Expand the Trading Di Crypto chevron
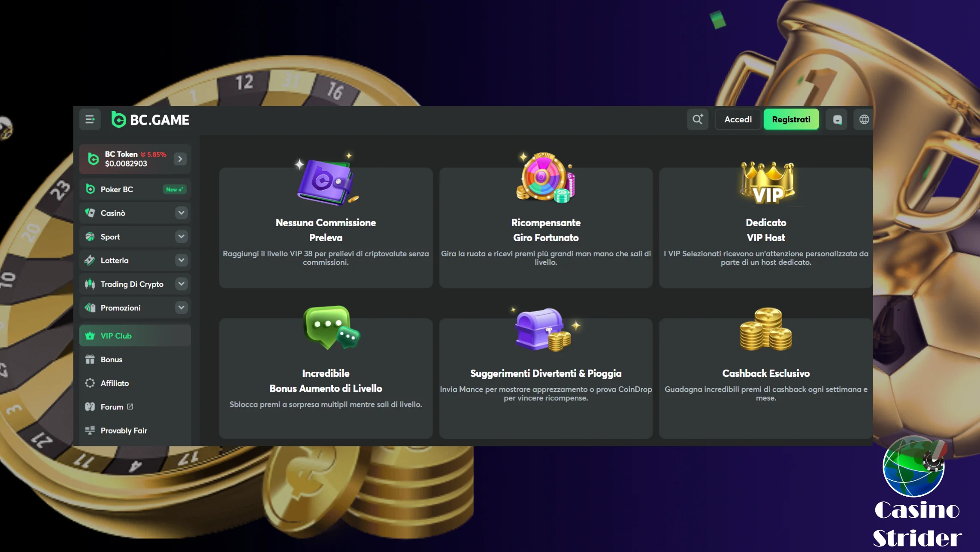This screenshot has height=552, width=980. (181, 284)
